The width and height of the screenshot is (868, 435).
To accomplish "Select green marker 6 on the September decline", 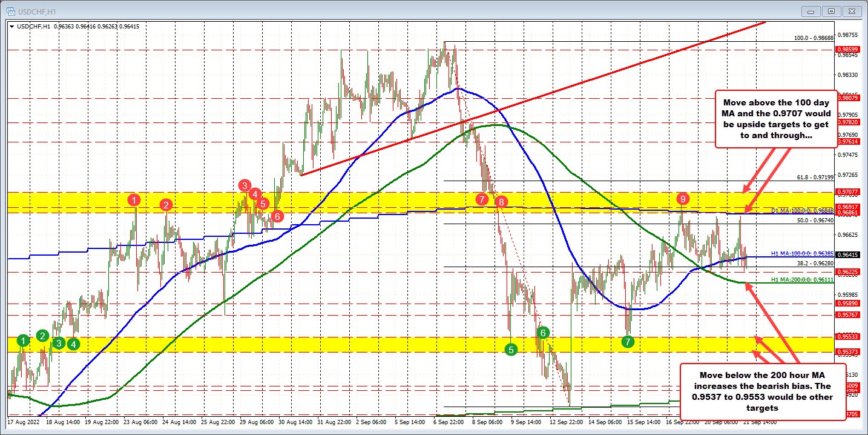I will 543,333.
